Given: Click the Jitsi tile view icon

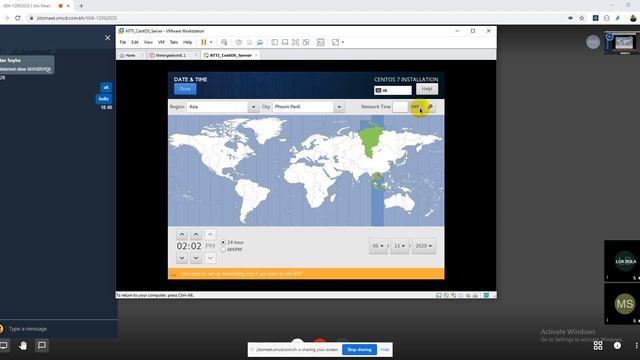Looking at the screenshot, I should [598, 346].
